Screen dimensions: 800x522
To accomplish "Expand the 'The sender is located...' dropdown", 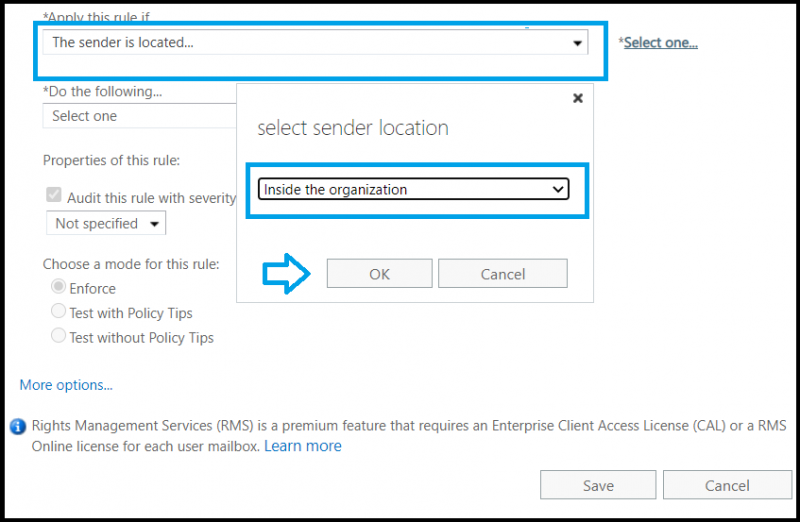I will pos(315,43).
